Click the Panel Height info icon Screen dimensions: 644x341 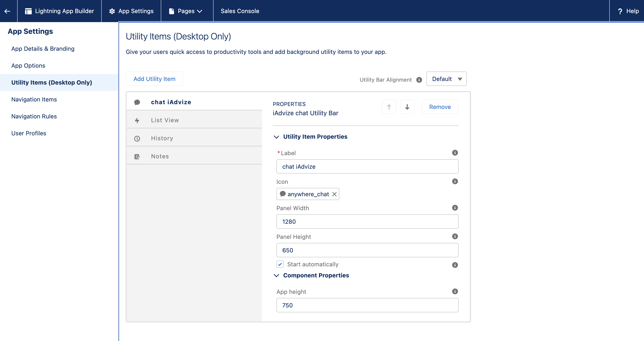click(455, 236)
